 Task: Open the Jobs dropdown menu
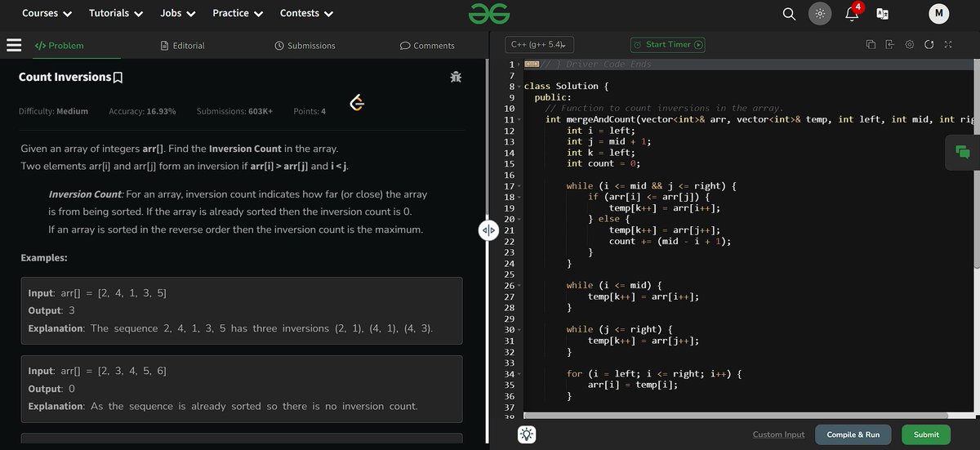click(x=177, y=13)
